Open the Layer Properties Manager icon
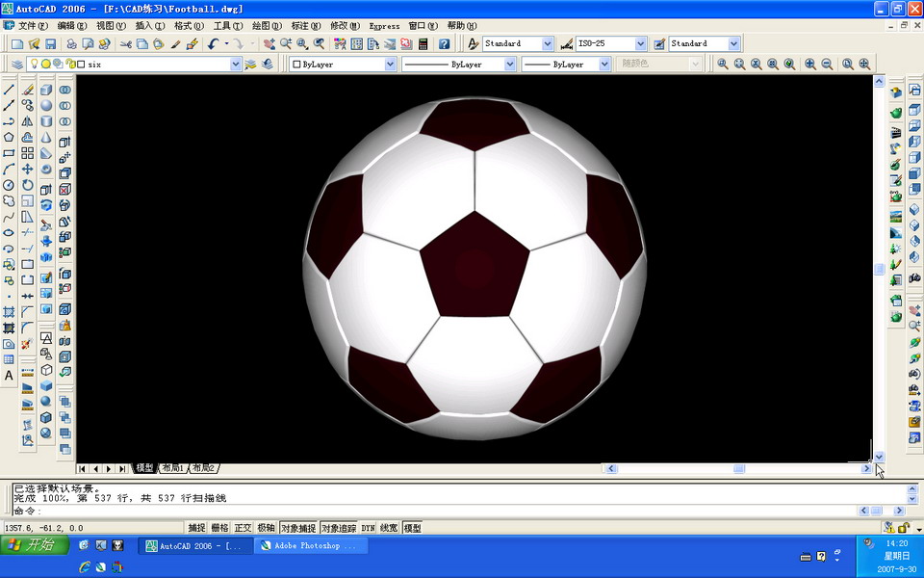The image size is (924, 578). [18, 64]
